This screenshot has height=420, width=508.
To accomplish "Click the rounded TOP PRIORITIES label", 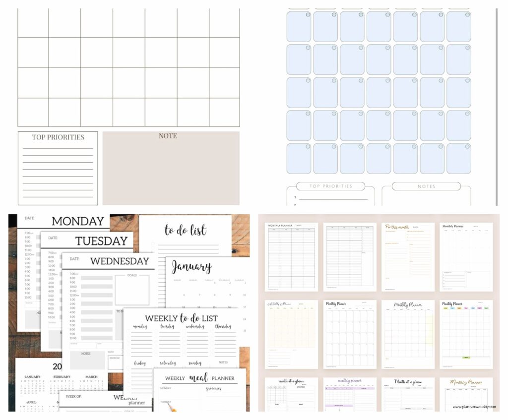I will (x=330, y=186).
